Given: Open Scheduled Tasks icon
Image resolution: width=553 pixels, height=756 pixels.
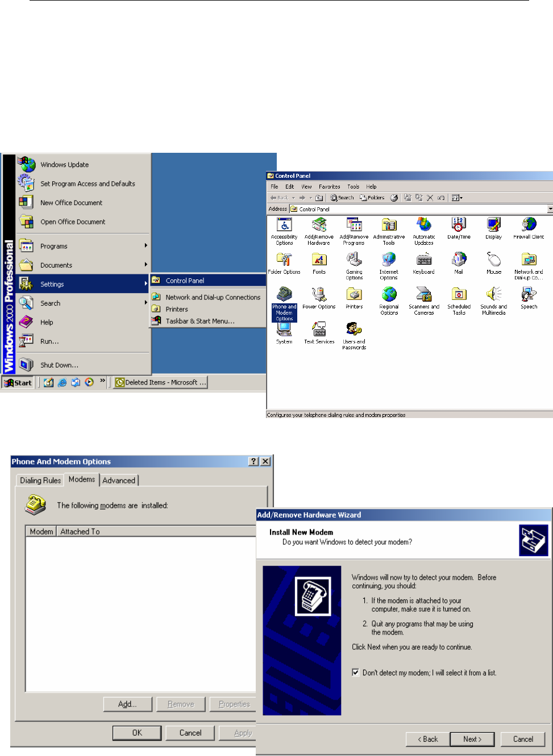Looking at the screenshot, I should tap(459, 301).
